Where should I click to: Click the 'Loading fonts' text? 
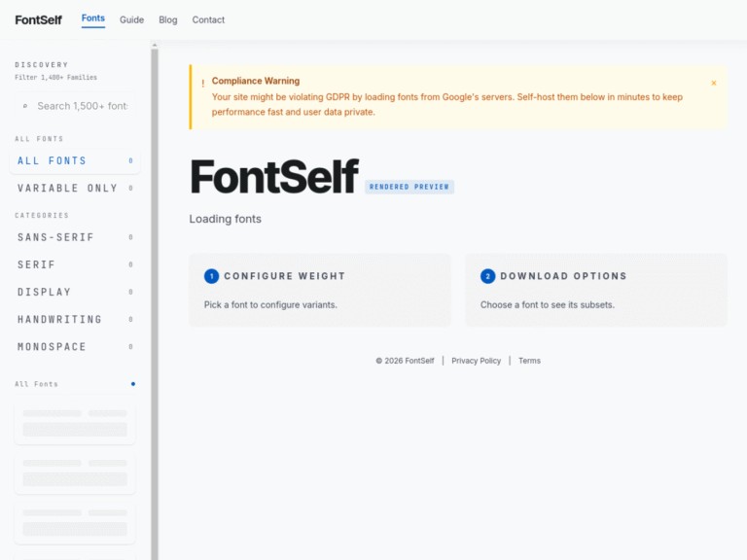[x=226, y=219]
